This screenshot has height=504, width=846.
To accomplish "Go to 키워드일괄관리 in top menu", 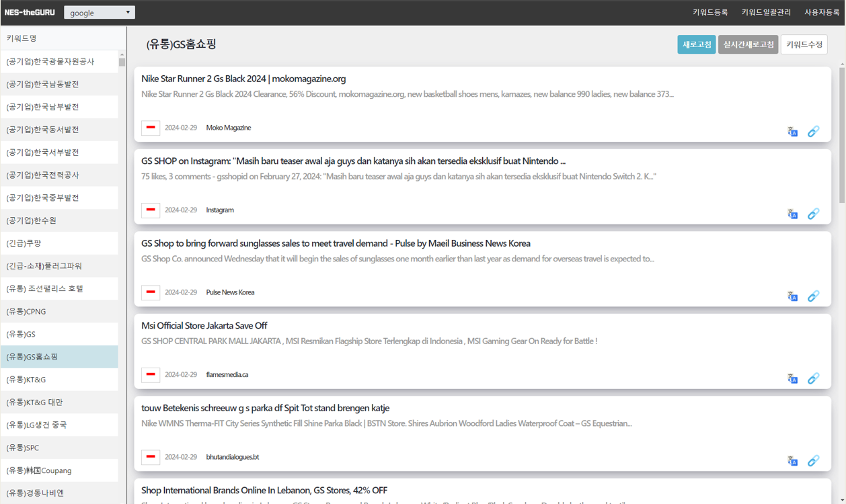I will (766, 13).
